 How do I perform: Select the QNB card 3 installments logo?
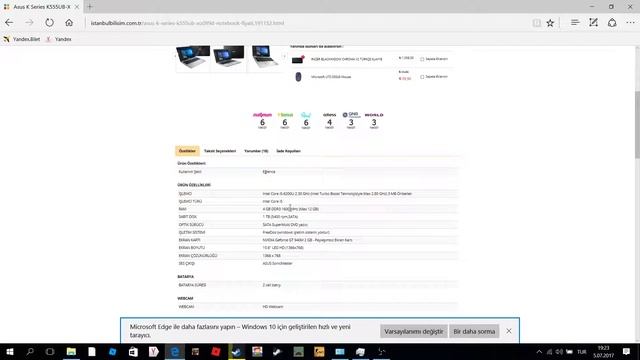[351, 120]
